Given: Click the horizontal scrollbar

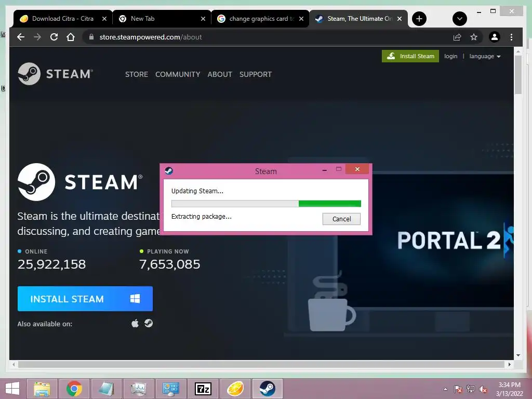Looking at the screenshot, I should [x=261, y=364].
